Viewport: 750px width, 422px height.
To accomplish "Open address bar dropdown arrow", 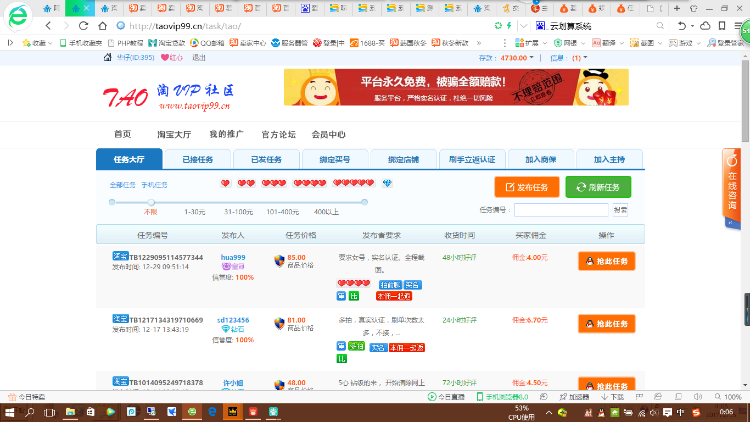I will tap(524, 26).
